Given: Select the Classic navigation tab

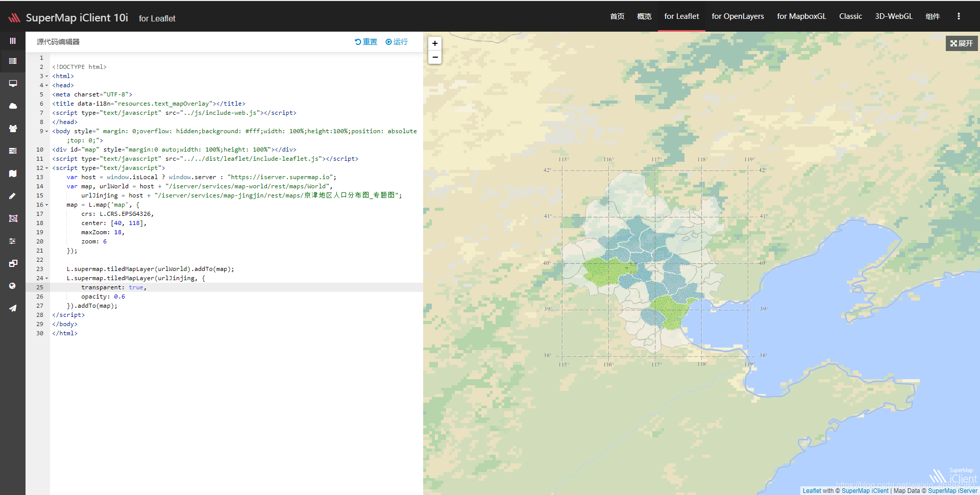Looking at the screenshot, I should pos(850,16).
